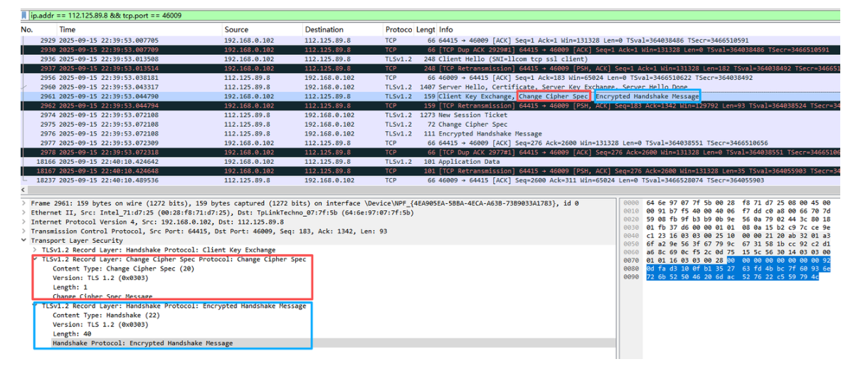
Task: Sort packets by the Source column header
Action: coord(236,30)
